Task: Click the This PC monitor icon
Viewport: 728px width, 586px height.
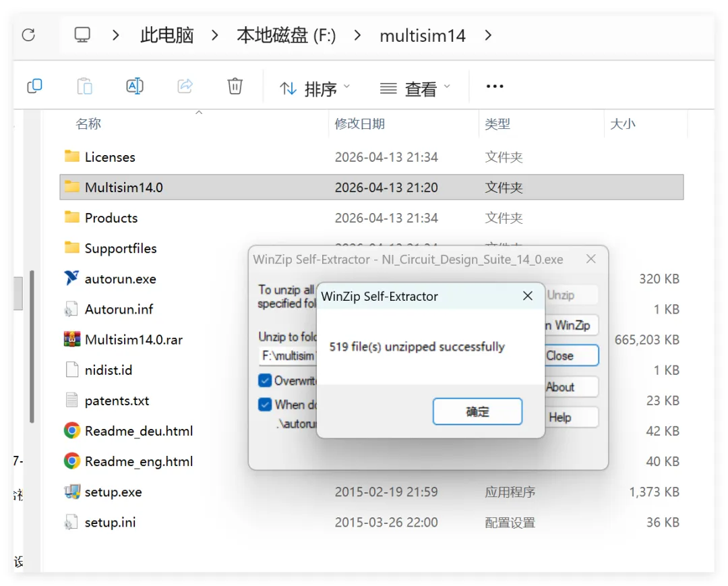Action: pos(82,35)
